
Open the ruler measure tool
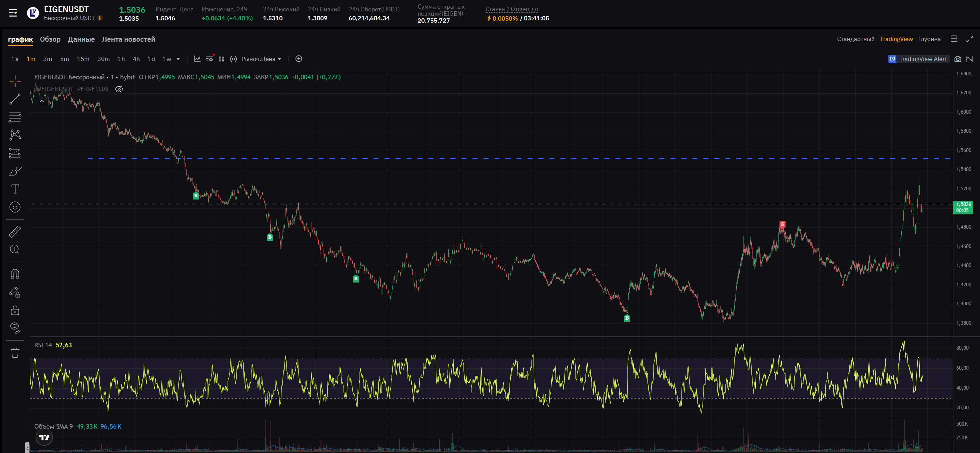click(15, 231)
